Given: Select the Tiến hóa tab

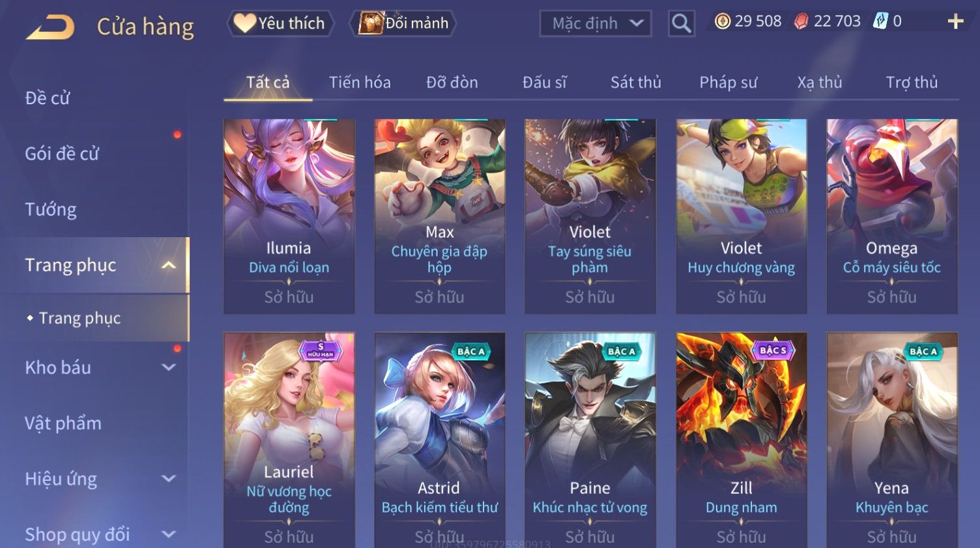Looking at the screenshot, I should pyautogui.click(x=360, y=82).
